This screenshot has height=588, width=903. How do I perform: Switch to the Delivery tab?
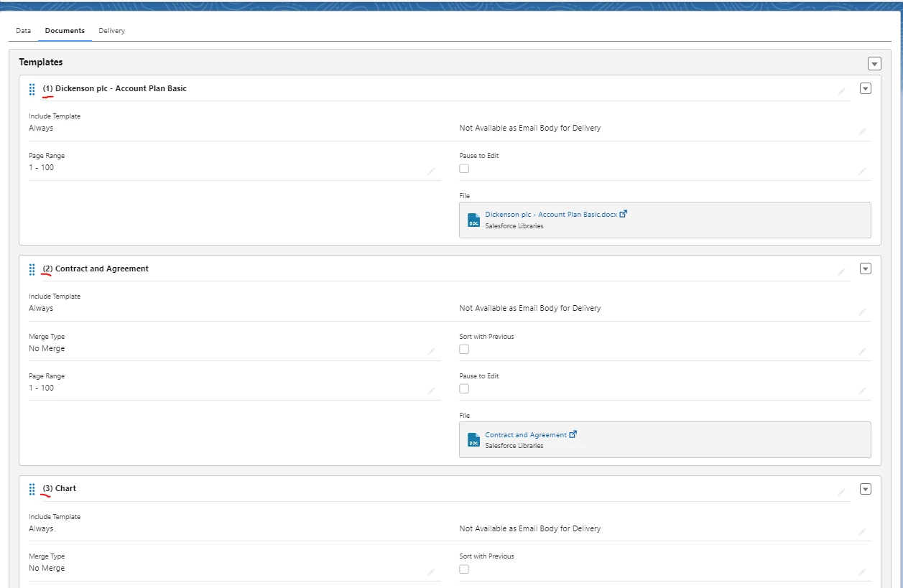[111, 31]
